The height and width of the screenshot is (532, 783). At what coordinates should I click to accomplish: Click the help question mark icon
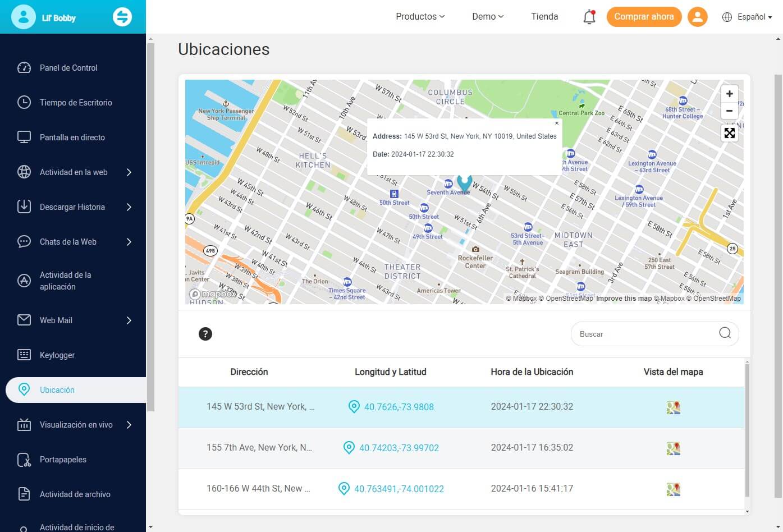[205, 334]
